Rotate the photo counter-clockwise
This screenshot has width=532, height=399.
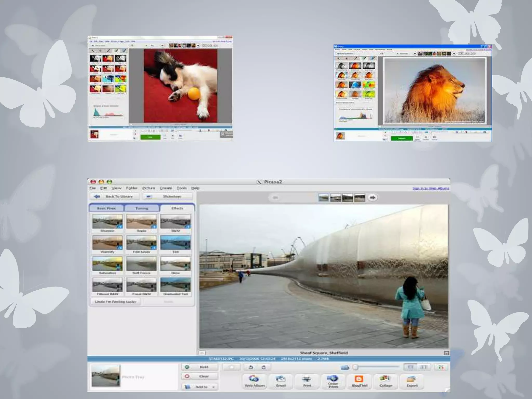[x=251, y=367]
